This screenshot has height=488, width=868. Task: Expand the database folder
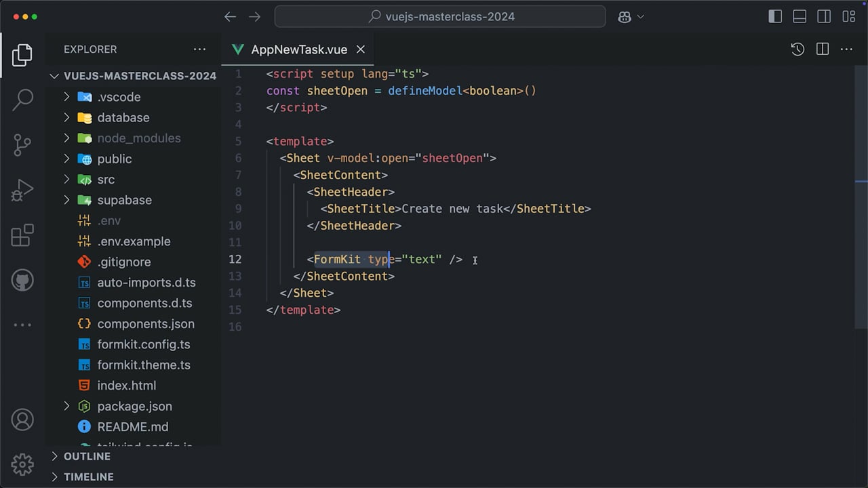tap(66, 117)
